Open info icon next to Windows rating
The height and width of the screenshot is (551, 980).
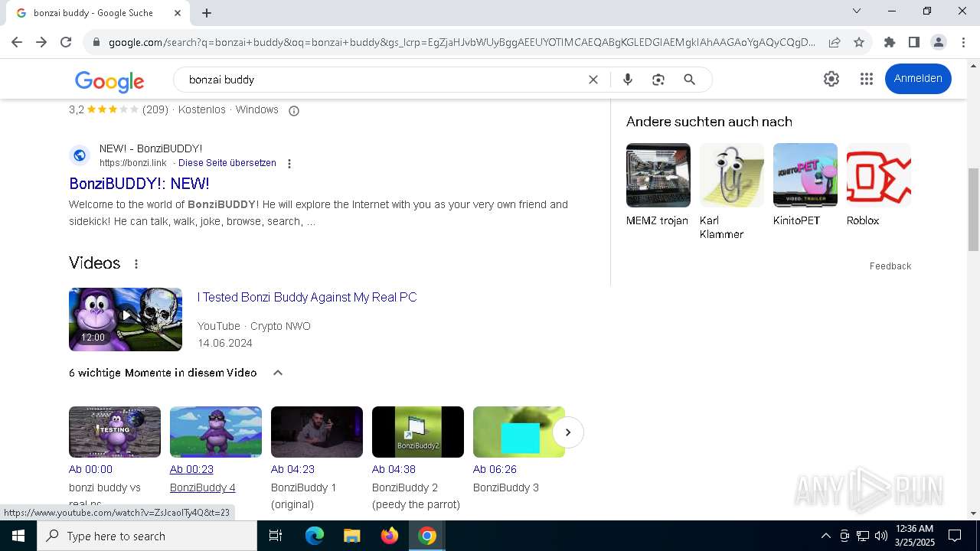pos(293,111)
